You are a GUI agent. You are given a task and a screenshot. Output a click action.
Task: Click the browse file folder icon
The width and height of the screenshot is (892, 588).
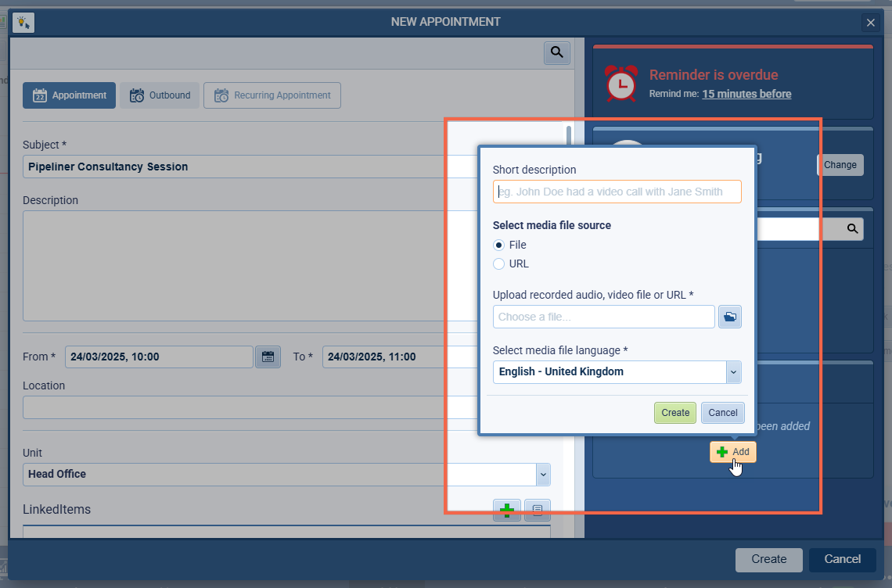point(729,317)
